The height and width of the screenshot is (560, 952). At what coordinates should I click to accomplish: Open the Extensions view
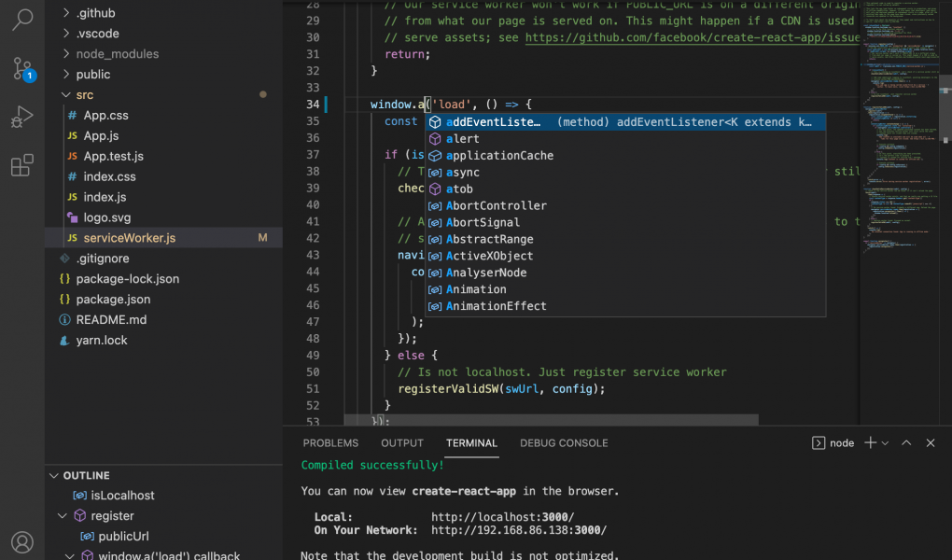(x=22, y=164)
